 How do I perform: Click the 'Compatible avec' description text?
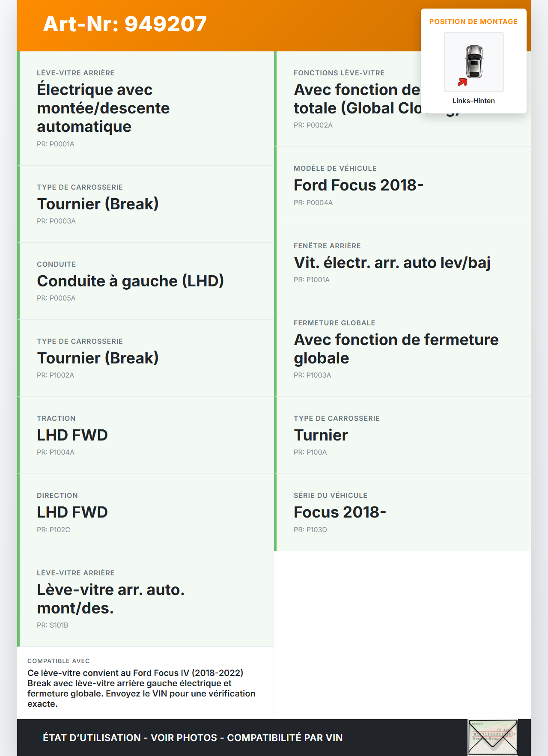141,688
